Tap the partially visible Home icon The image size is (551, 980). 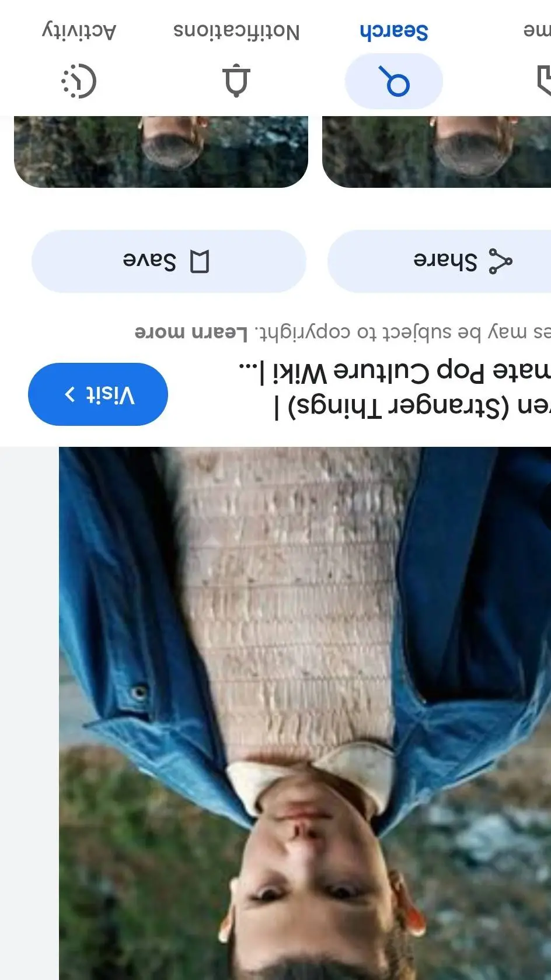544,81
